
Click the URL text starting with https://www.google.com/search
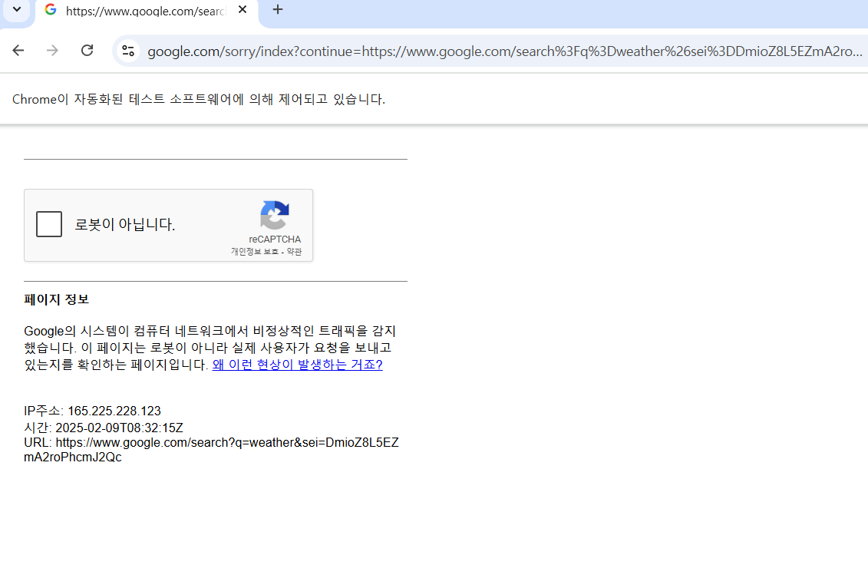coord(212,450)
